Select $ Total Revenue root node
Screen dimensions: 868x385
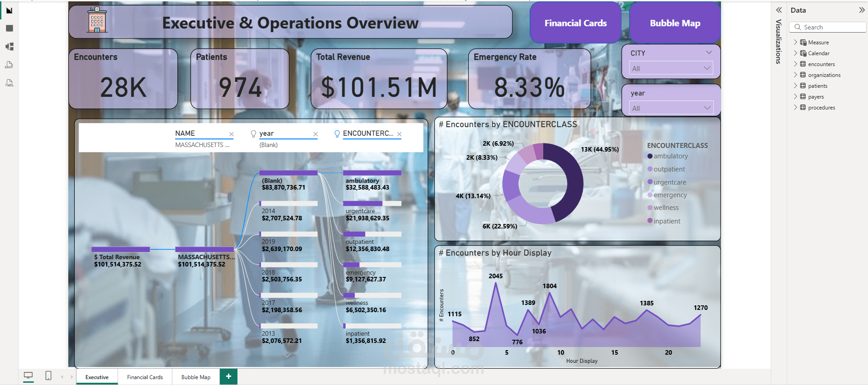(120, 257)
